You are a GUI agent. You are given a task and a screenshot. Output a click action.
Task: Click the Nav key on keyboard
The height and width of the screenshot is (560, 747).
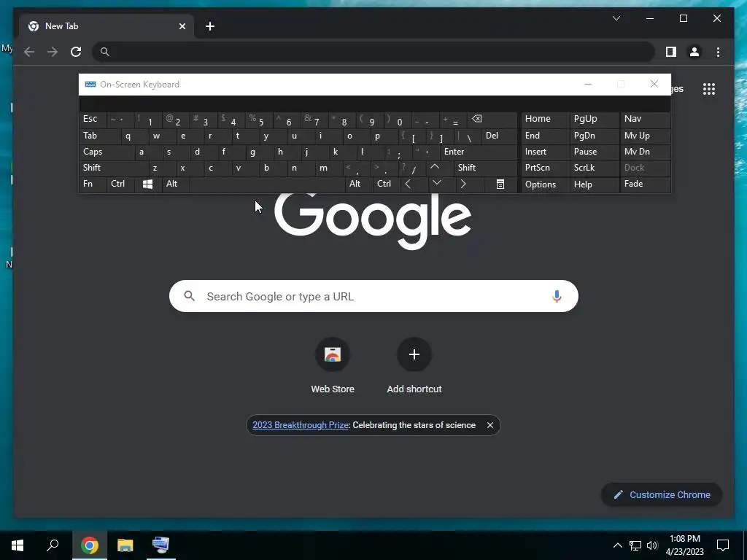tap(645, 119)
